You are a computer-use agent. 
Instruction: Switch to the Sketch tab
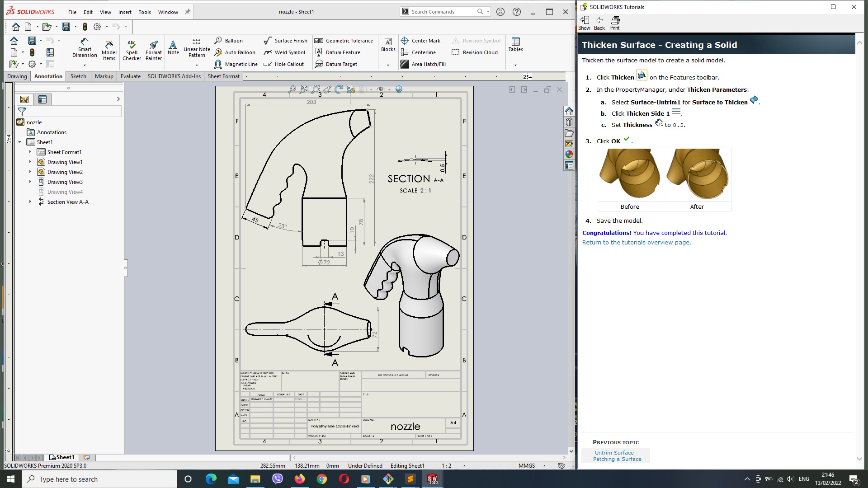point(78,76)
